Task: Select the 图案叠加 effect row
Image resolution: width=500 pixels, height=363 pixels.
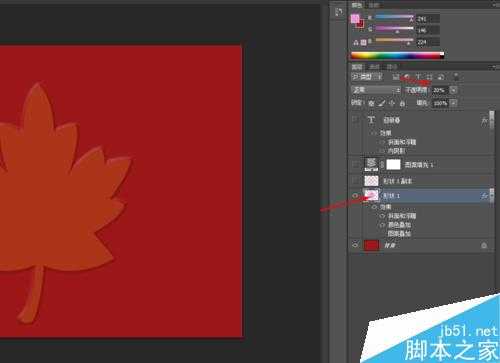Action: [399, 234]
